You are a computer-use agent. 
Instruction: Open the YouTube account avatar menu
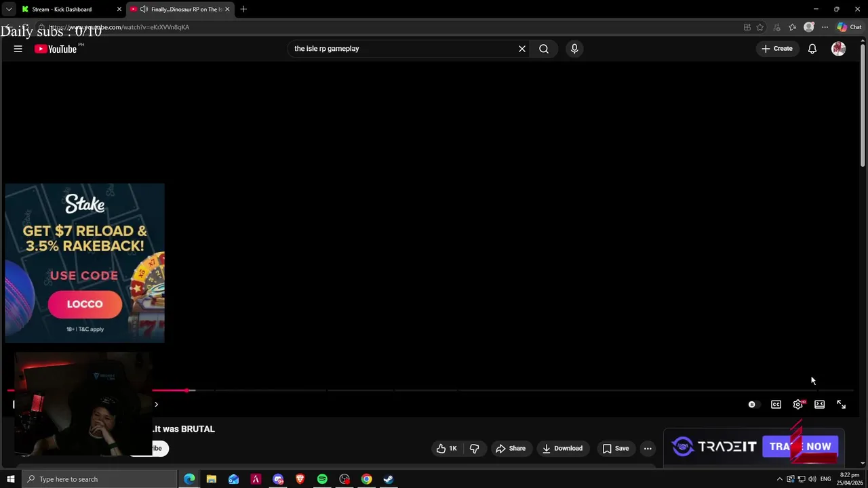tap(839, 49)
